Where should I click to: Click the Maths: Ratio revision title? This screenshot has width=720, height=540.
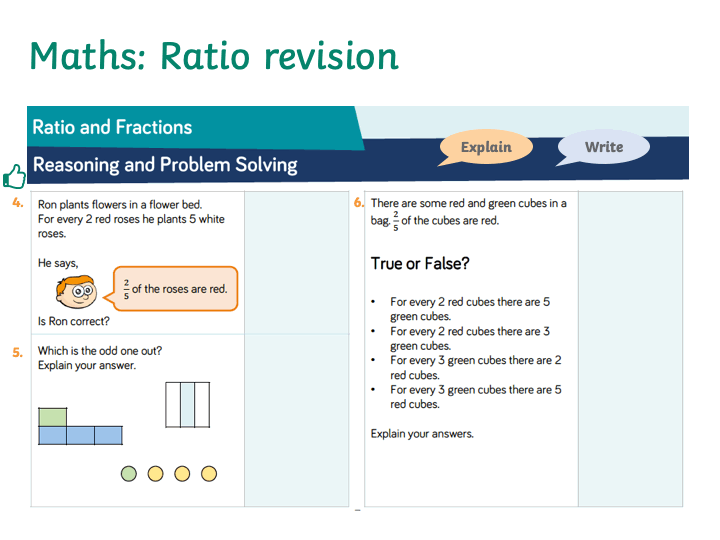(214, 56)
